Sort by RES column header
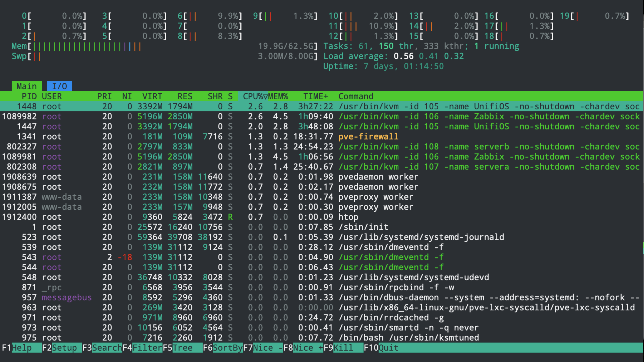Screen dimensions: 644x362 click(185, 96)
